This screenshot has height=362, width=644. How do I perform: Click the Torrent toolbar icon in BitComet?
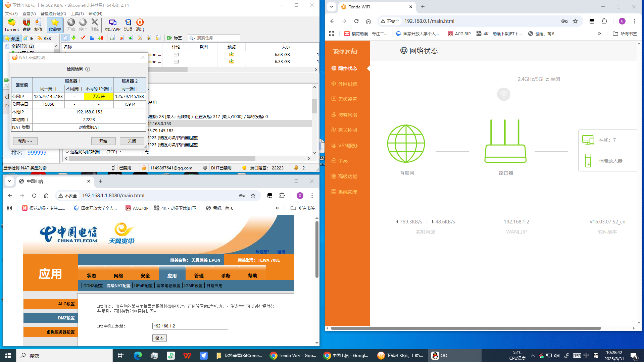pyautogui.click(x=11, y=24)
